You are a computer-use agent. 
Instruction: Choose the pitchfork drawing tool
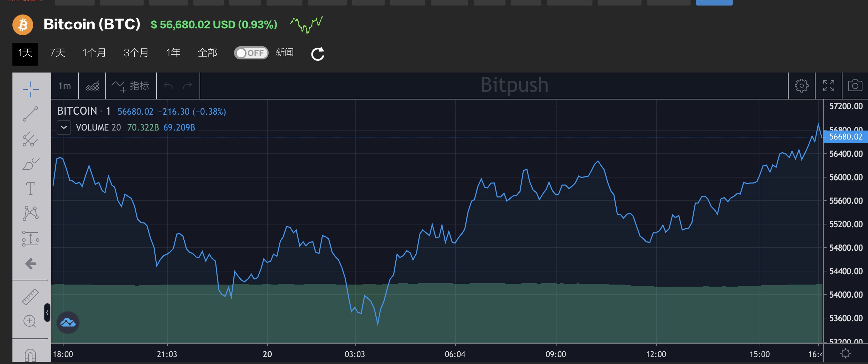pos(30,139)
